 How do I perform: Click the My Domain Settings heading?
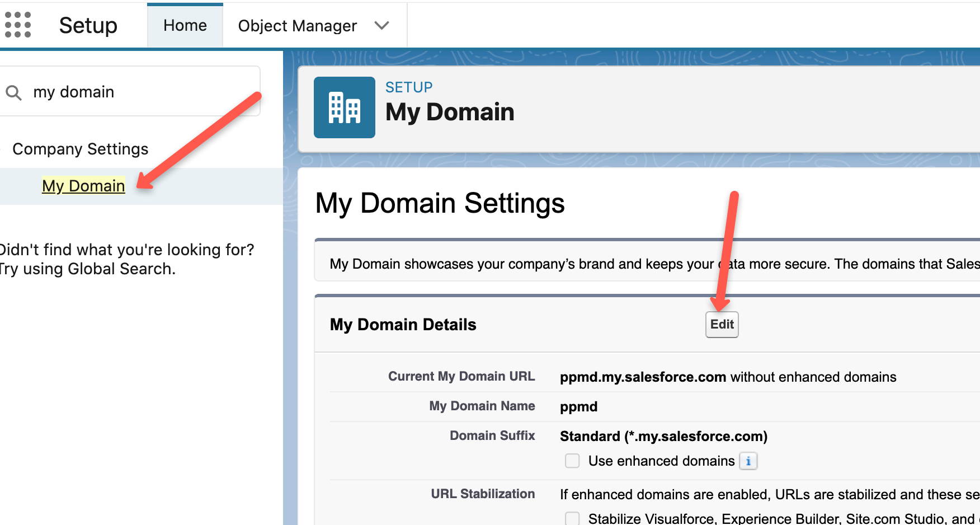(x=440, y=203)
